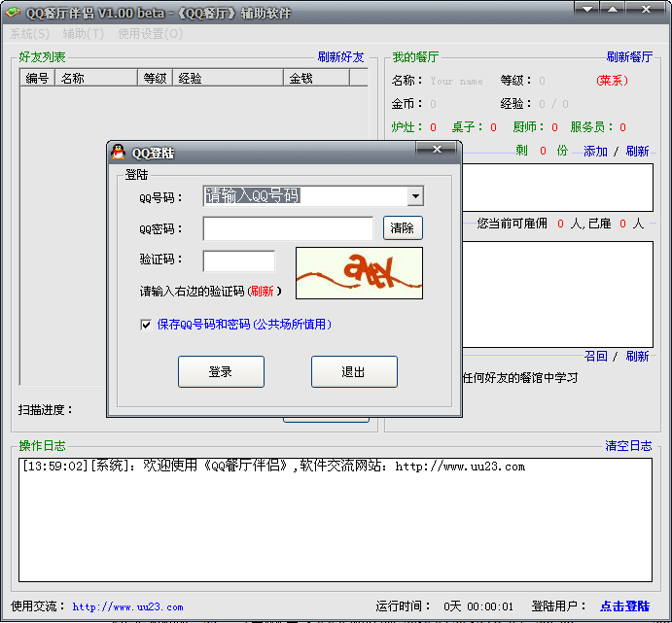Click 刷新 link next to 添加
Image resolution: width=672 pixels, height=623 pixels.
[x=637, y=152]
